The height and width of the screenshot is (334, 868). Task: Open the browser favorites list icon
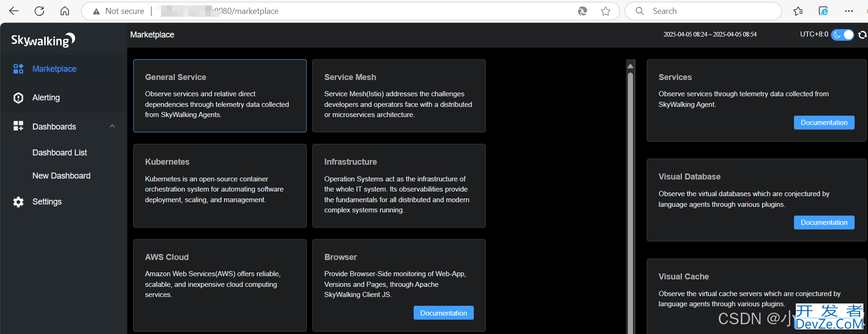798,11
